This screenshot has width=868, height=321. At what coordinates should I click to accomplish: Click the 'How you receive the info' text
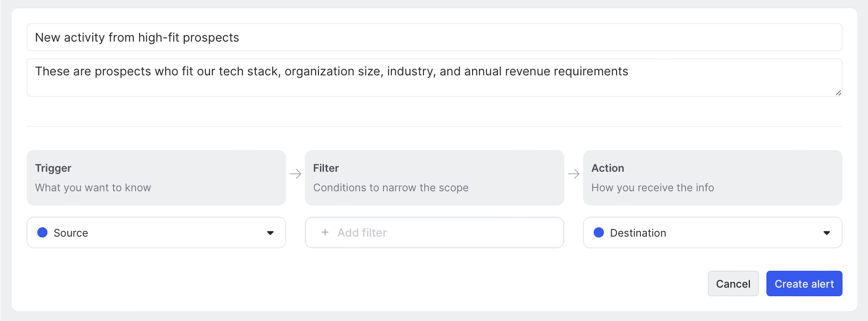click(x=652, y=187)
